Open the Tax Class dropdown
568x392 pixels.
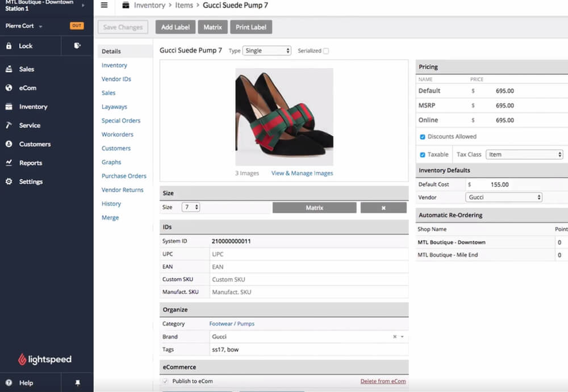pyautogui.click(x=524, y=154)
